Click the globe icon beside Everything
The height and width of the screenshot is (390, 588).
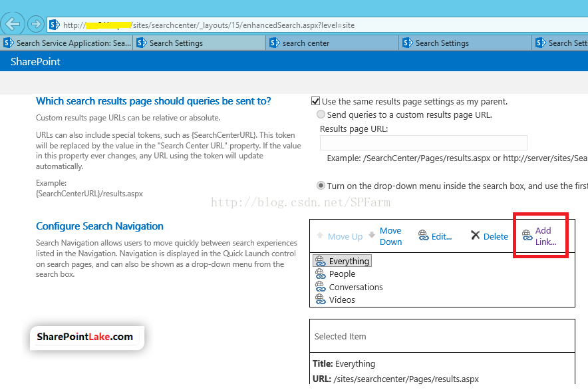click(320, 260)
